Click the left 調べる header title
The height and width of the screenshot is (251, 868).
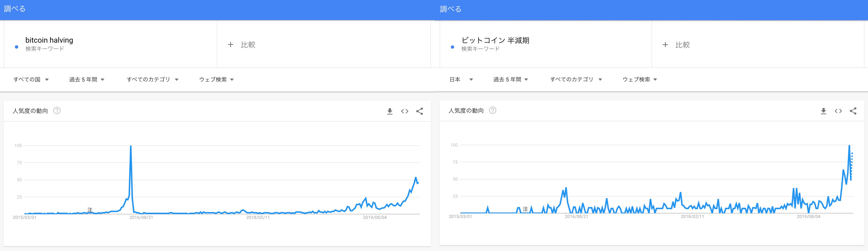point(15,9)
